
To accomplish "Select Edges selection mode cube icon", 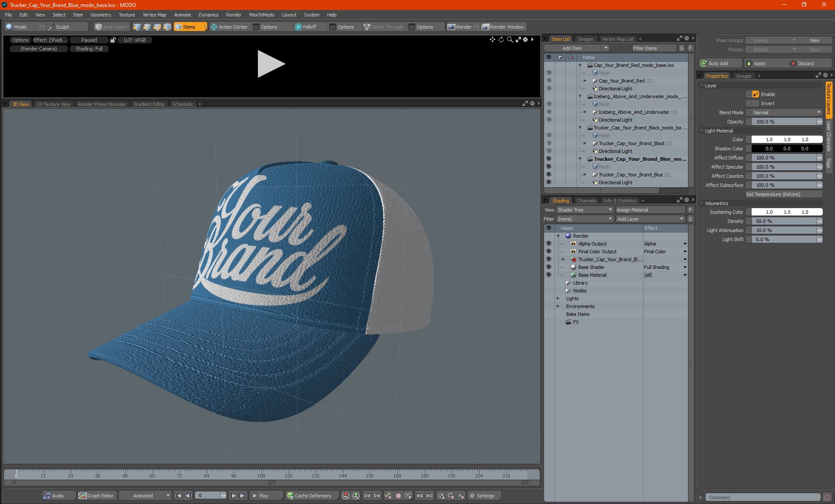I will (x=147, y=27).
